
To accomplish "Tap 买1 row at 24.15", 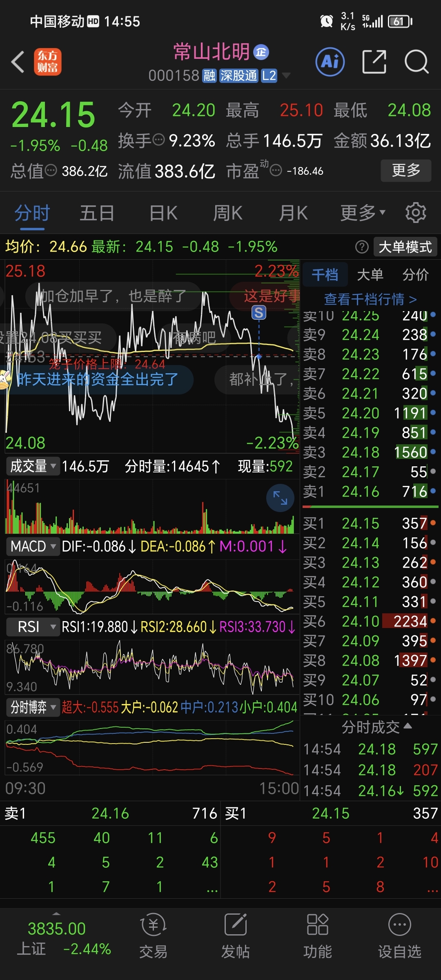I will [370, 523].
